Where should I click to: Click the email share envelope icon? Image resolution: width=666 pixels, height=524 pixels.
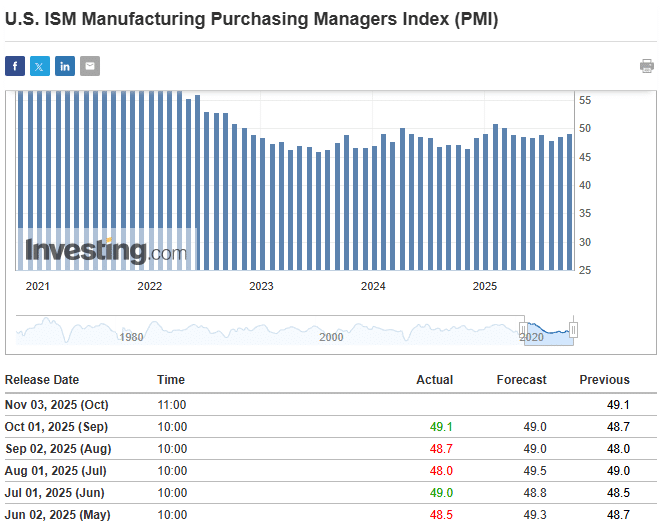(x=90, y=66)
